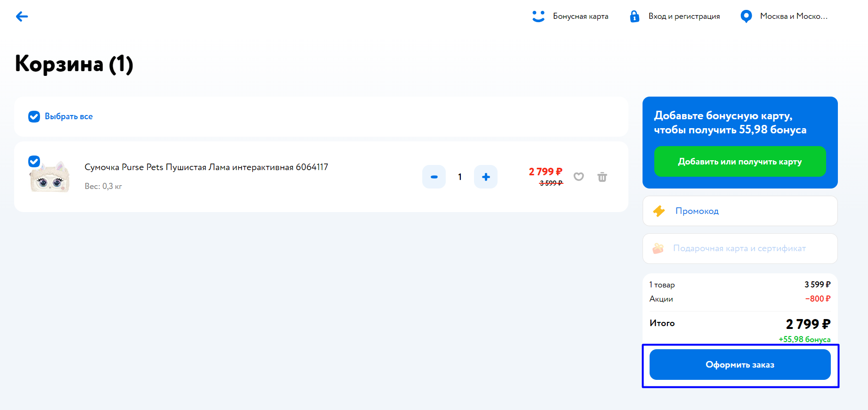The width and height of the screenshot is (868, 410).
Task: Delete item using trash icon
Action: (602, 177)
